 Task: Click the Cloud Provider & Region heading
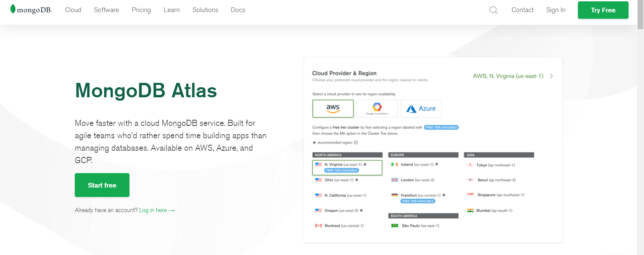coord(344,73)
